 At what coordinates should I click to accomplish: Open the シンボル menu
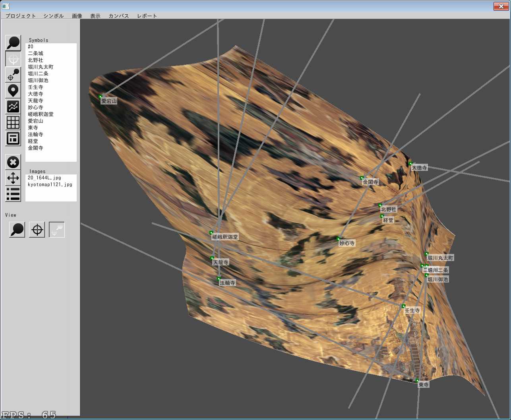[x=54, y=16]
